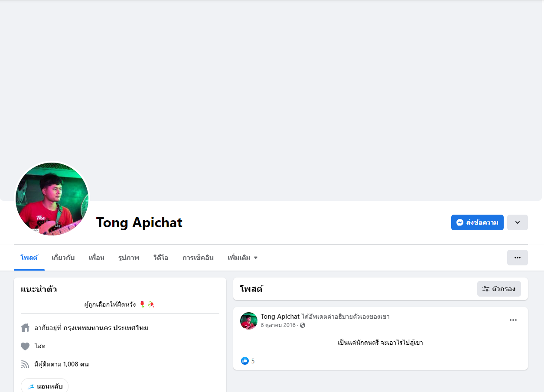
Task: Expand the เพิ่มเติม dropdown tab
Action: tap(243, 258)
